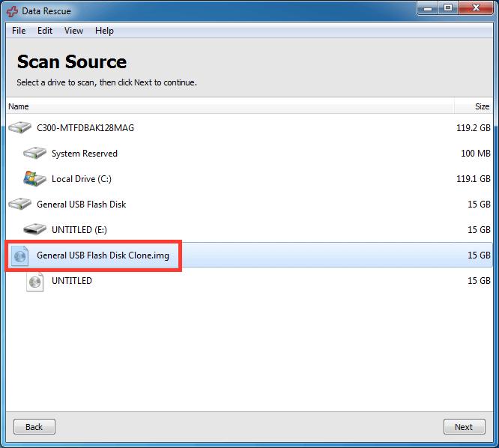Click the System Reserved partition drive icon
The width and height of the screenshot is (499, 448).
point(34,153)
